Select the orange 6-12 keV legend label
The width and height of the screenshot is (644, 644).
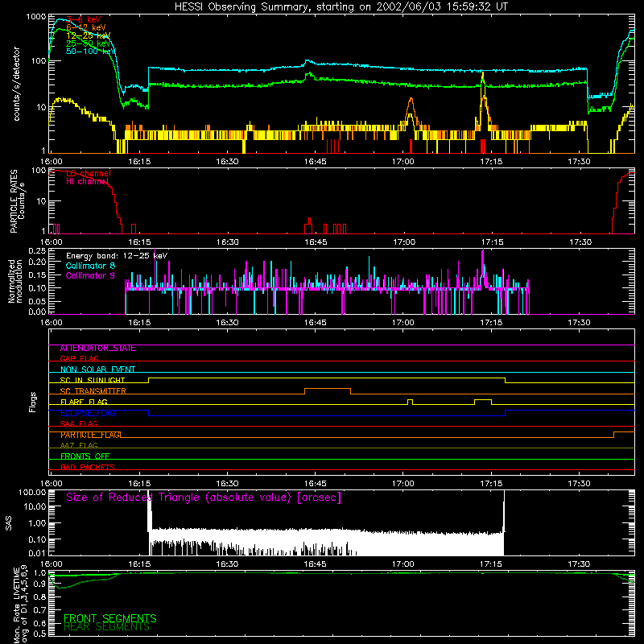86,27
